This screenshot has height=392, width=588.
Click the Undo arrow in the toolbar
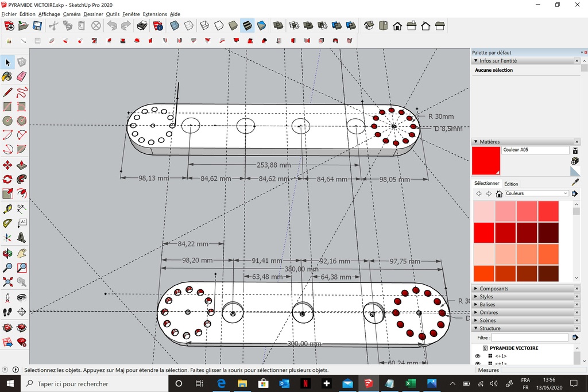tap(112, 26)
